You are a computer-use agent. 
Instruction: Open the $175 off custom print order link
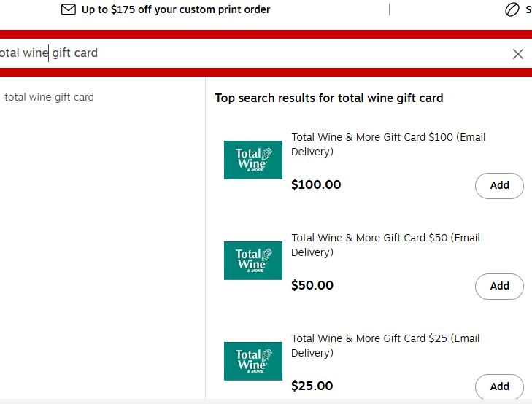click(x=176, y=9)
